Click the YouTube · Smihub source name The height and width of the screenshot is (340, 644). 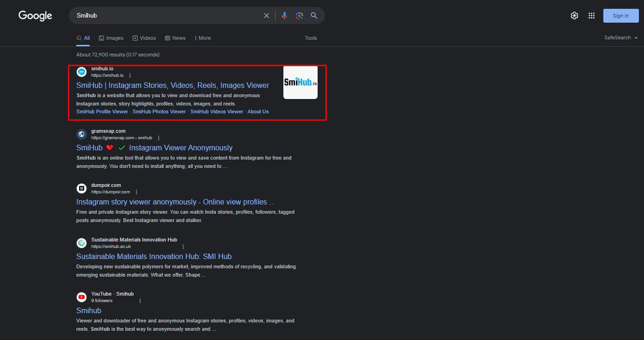[x=112, y=294]
